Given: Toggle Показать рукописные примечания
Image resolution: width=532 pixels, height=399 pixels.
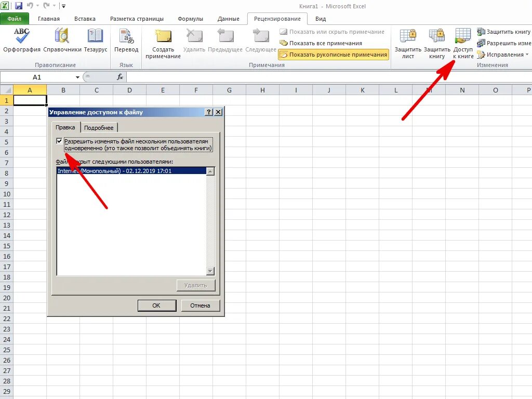Looking at the screenshot, I should point(333,55).
